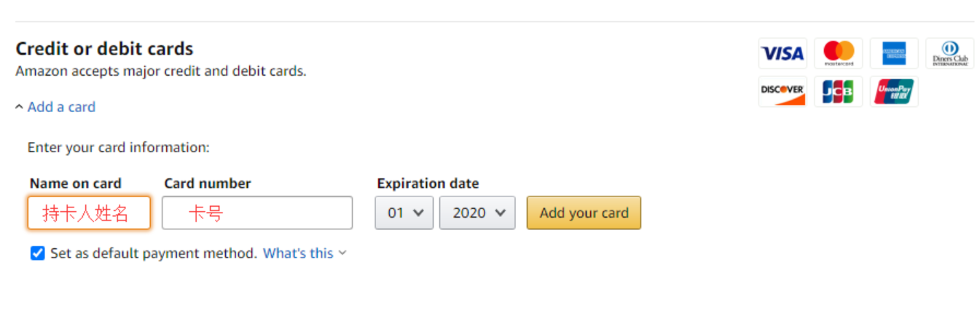Open the expiration year dropdown

click(477, 213)
